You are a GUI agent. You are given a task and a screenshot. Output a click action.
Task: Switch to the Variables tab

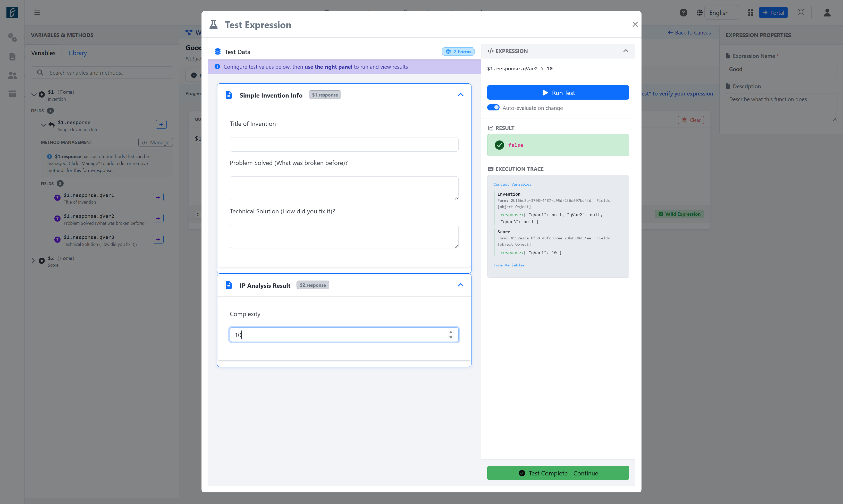pos(43,53)
